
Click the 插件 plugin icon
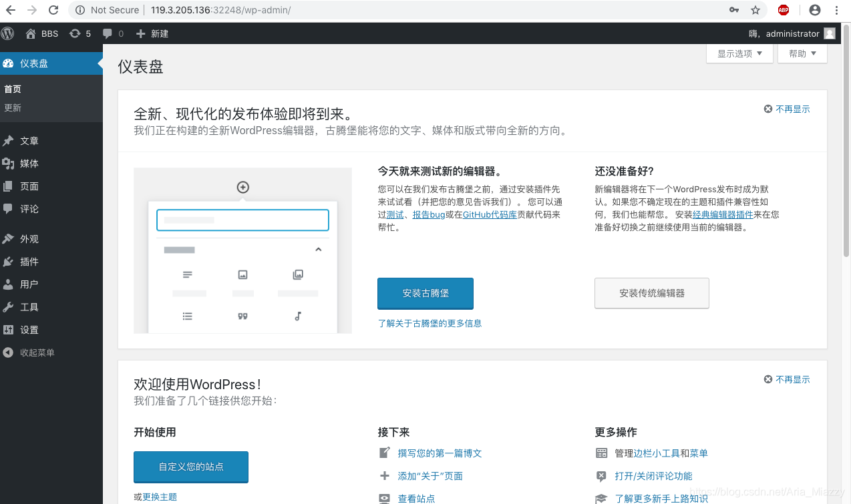pos(8,262)
